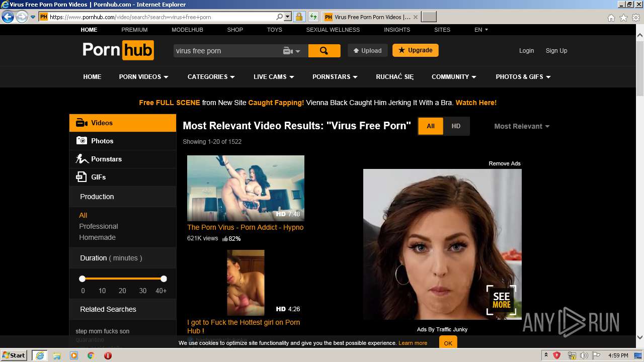
Task: Click the orange Upgrade star button
Action: click(415, 50)
